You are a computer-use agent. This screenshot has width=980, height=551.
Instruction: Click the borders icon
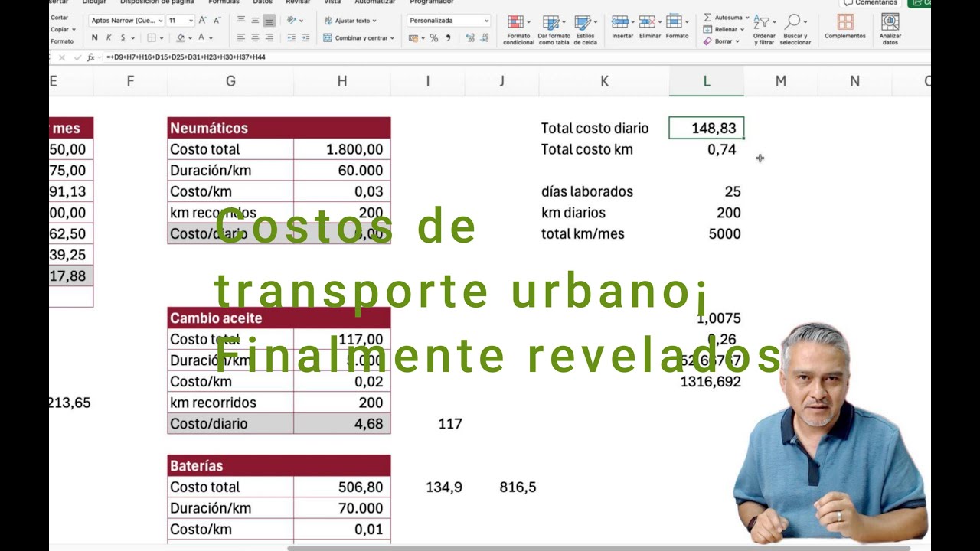click(152, 37)
